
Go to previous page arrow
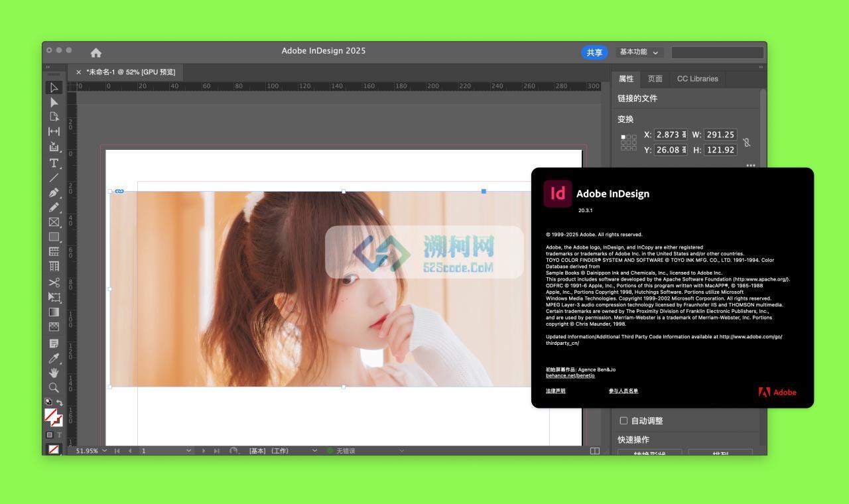pos(130,451)
